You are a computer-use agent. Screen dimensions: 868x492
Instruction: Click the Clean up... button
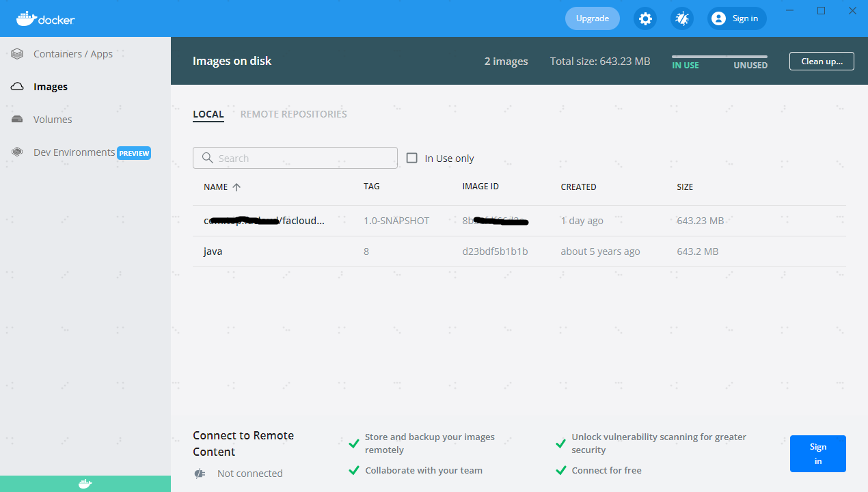pos(822,61)
